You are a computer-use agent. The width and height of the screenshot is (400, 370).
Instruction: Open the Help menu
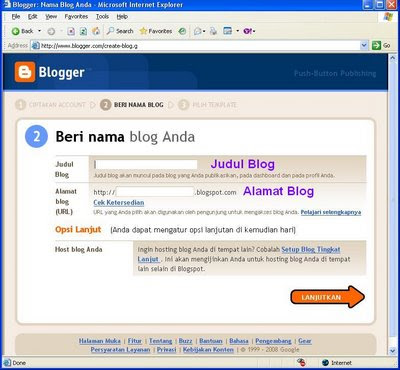coord(122,16)
